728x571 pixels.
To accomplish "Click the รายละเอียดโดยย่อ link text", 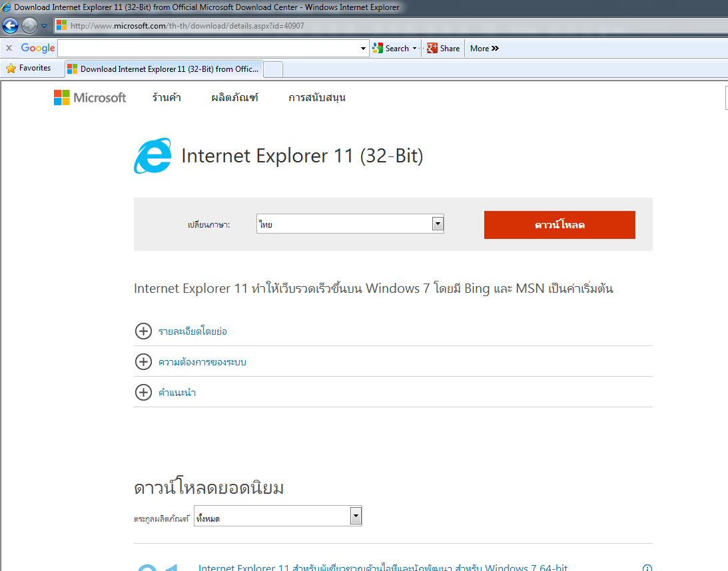I will coord(192,331).
